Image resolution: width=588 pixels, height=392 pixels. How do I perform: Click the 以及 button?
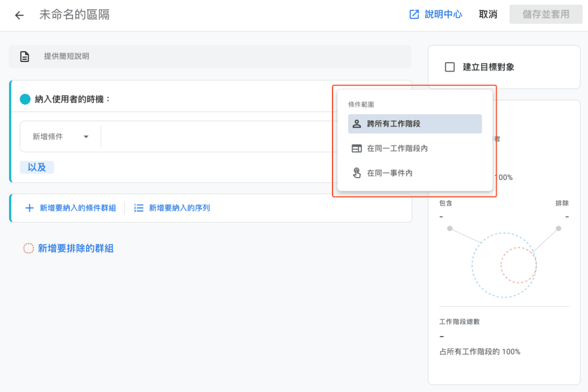(37, 167)
